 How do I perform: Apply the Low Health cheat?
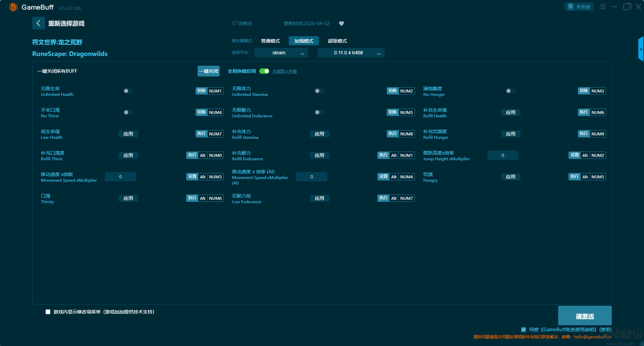128,134
